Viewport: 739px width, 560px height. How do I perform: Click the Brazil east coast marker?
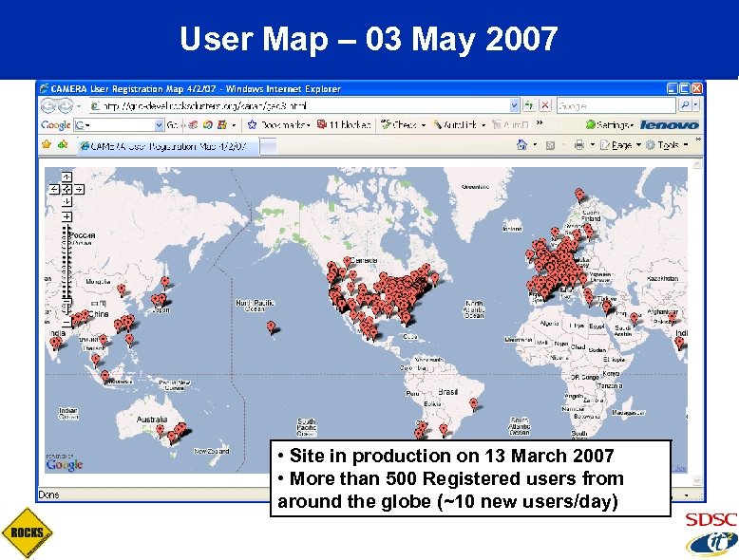[x=474, y=404]
